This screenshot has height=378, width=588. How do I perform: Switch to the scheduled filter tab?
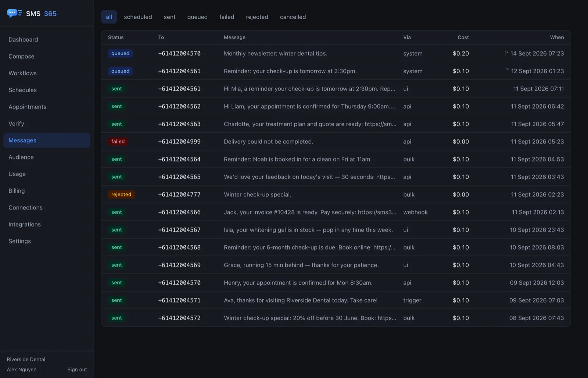138,17
